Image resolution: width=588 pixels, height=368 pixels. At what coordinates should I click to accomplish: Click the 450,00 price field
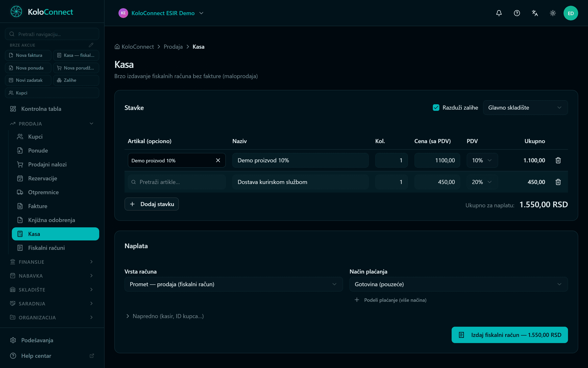[437, 182]
